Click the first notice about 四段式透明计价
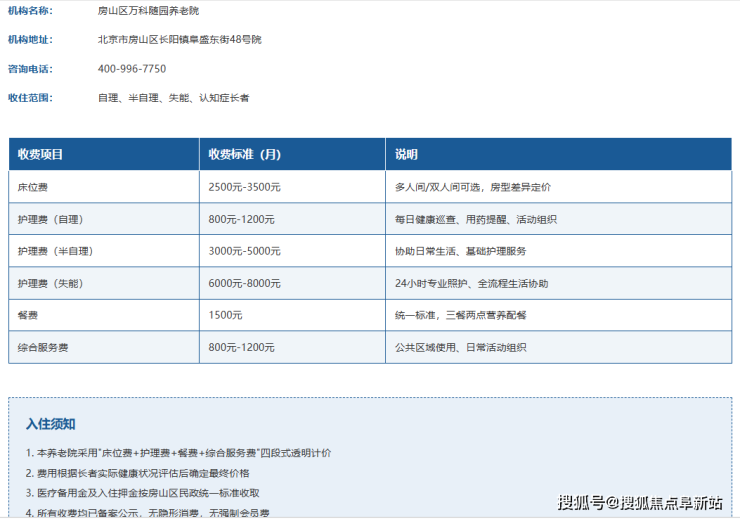Image resolution: width=740 pixels, height=519 pixels. 178,453
